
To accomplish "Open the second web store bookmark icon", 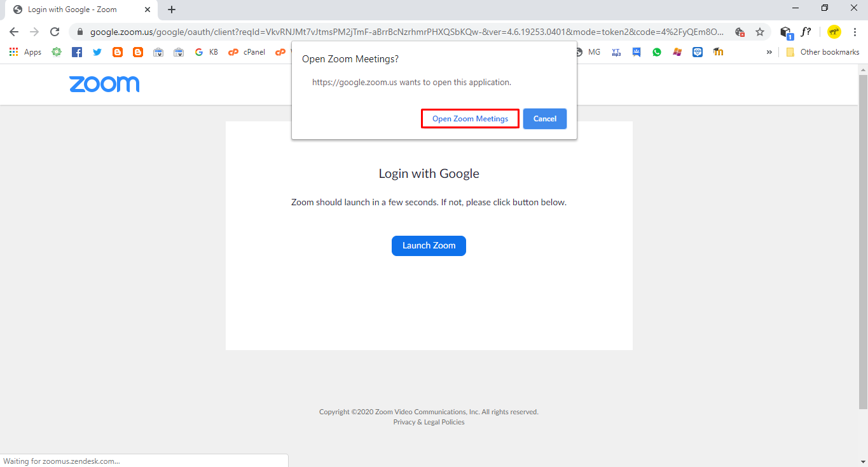I will 179,52.
